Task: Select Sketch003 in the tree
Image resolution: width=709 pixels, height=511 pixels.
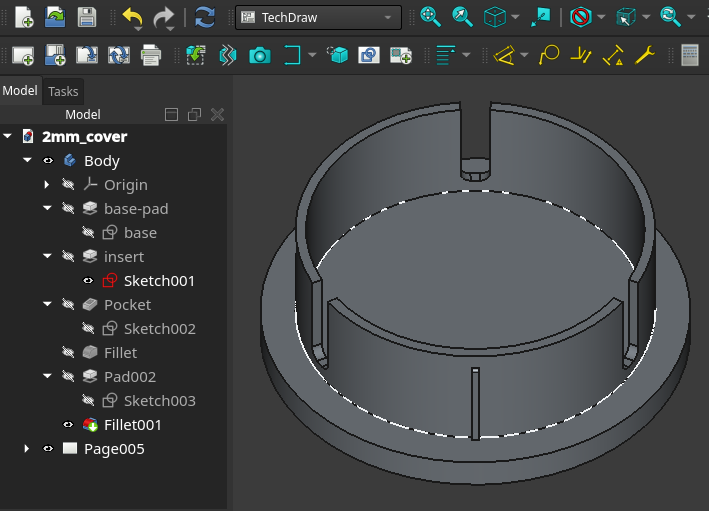Action: coord(160,401)
